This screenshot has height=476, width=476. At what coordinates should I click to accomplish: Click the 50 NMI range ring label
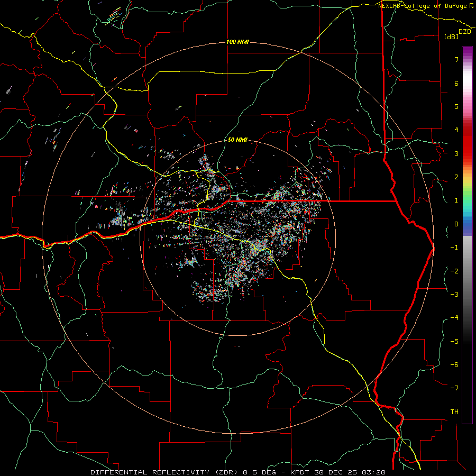pyautogui.click(x=237, y=140)
